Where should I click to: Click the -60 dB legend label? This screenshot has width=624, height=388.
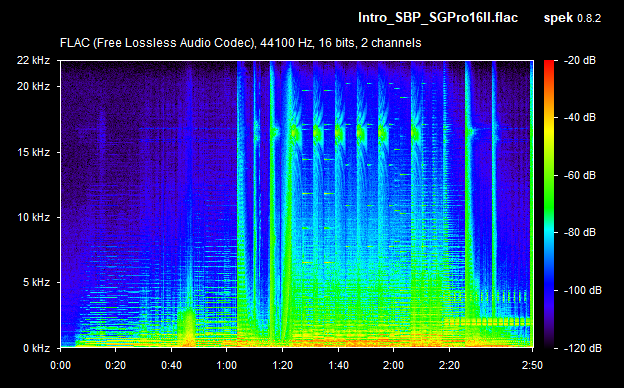pos(580,175)
